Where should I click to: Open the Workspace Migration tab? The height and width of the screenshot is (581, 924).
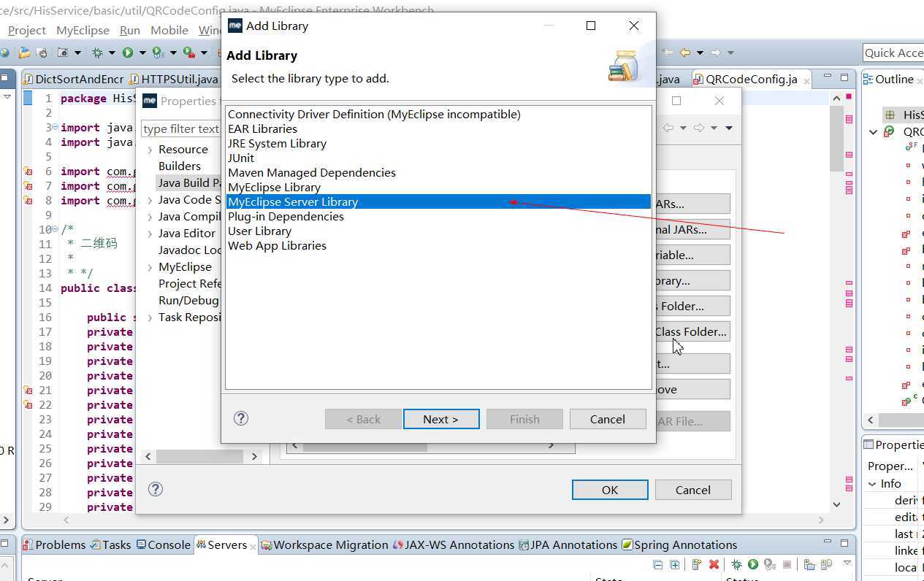coord(325,545)
